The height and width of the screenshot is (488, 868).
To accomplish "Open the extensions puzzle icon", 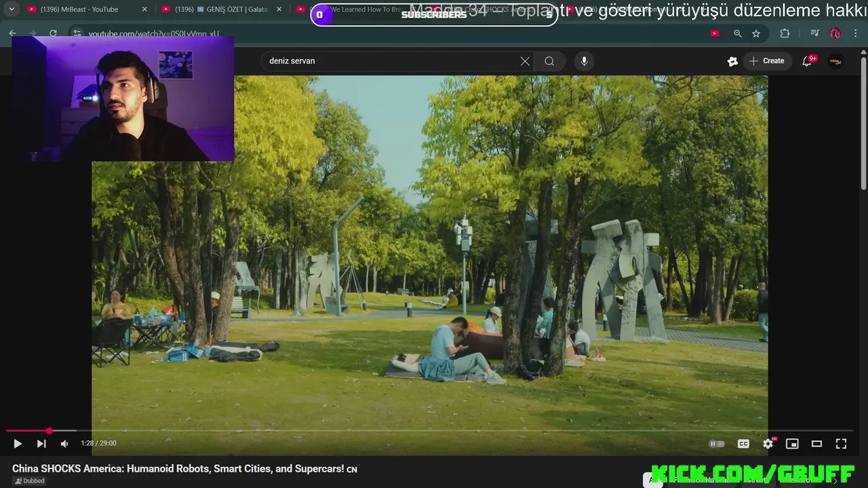I will pyautogui.click(x=785, y=33).
